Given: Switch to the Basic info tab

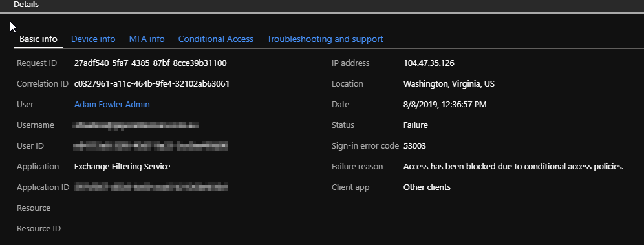Looking at the screenshot, I should (x=38, y=39).
